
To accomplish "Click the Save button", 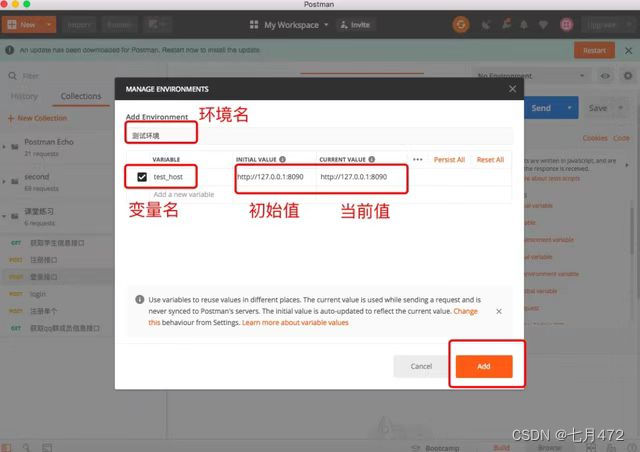I will pyautogui.click(x=598, y=108).
